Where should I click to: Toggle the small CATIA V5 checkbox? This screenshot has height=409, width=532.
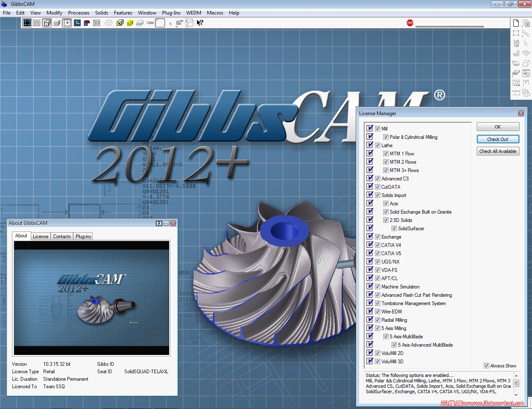(x=378, y=254)
